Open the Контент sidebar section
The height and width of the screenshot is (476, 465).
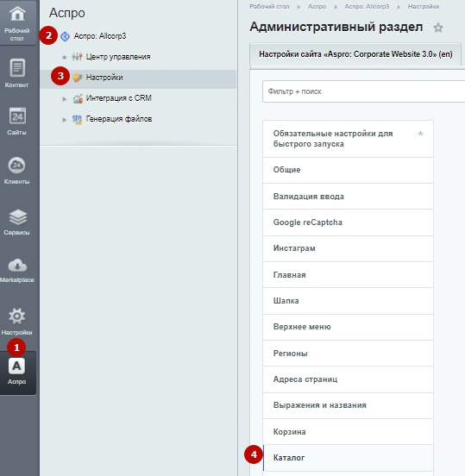(17, 73)
